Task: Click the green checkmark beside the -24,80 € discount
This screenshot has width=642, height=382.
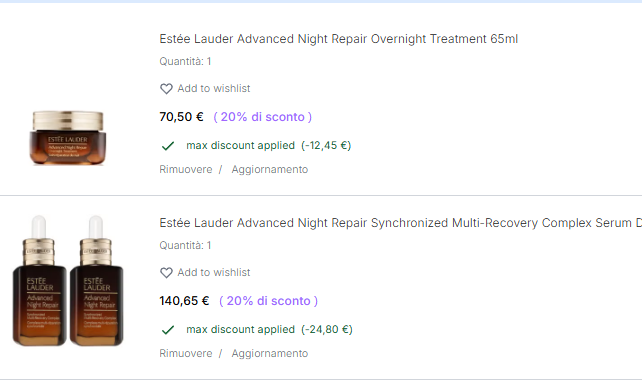Action: point(168,330)
